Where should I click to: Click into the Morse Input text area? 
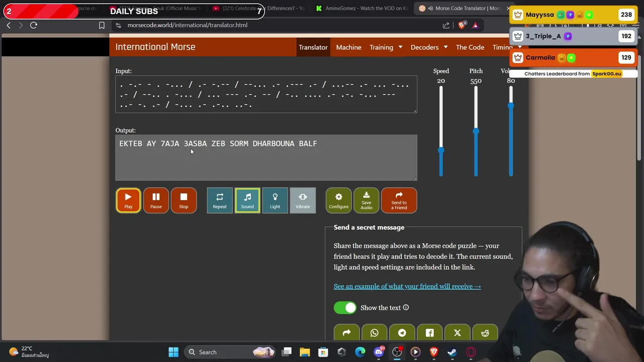coord(266,94)
